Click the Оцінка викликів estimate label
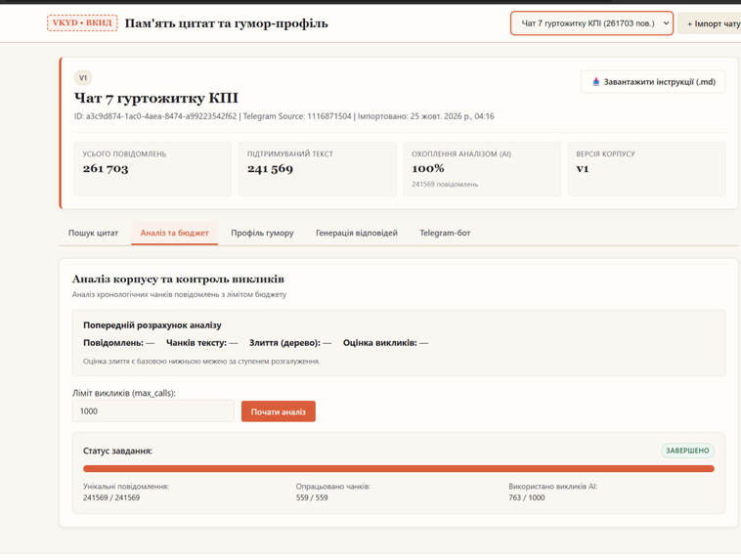The height and width of the screenshot is (560, 741). pos(380,343)
